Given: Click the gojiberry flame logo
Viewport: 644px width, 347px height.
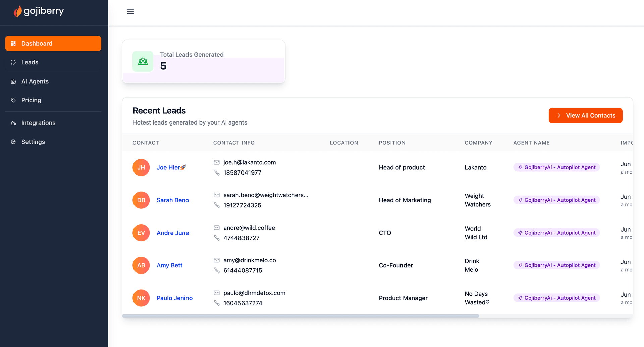Looking at the screenshot, I should pos(17,11).
